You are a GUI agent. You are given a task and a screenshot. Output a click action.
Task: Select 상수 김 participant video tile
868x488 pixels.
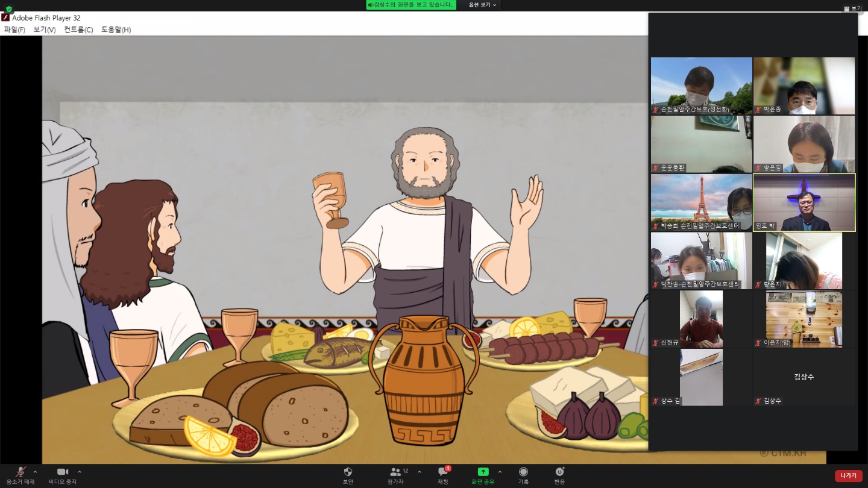[x=702, y=378]
